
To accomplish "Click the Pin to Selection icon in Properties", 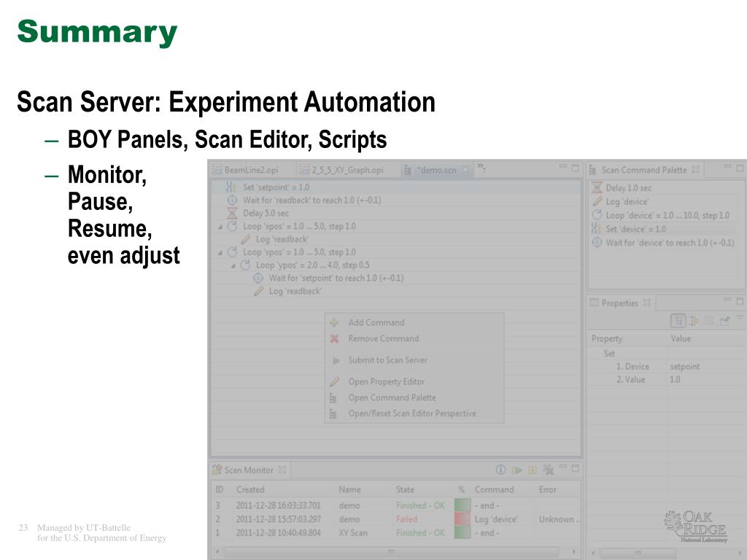I will coord(724,321).
